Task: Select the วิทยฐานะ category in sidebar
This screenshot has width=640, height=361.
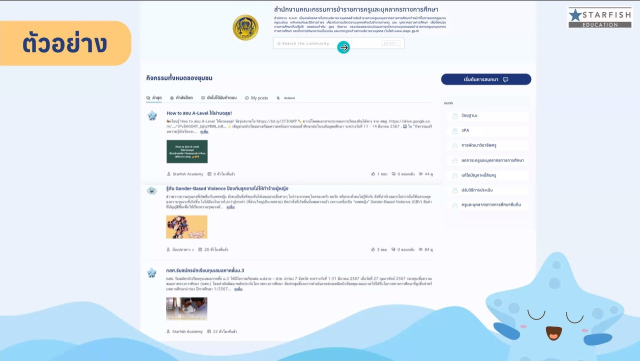Action: [487, 116]
